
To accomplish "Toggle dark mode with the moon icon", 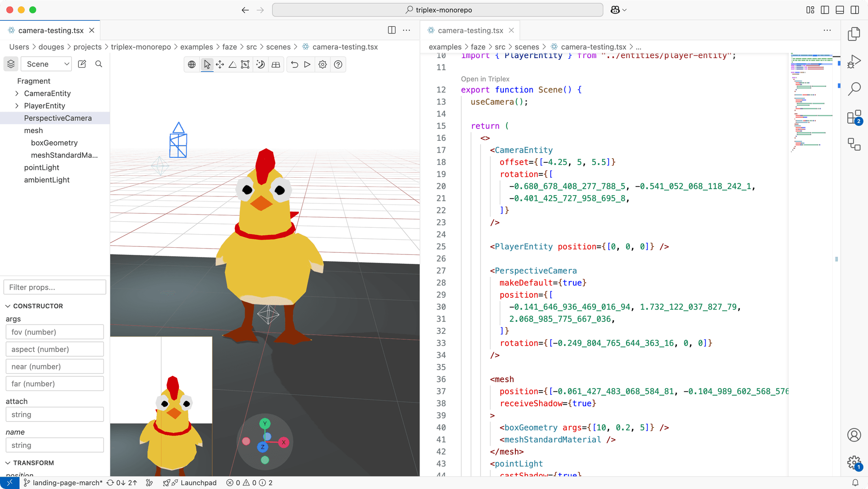I will tap(261, 64).
